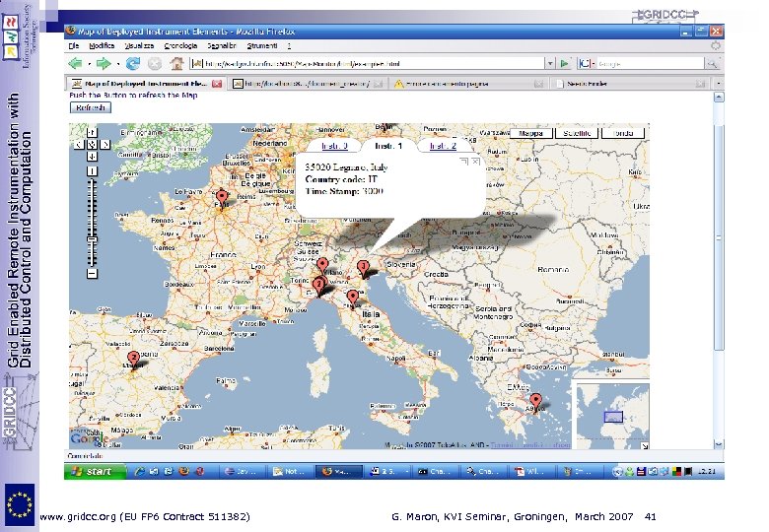Click the marker numbered 2 near Genova

(318, 287)
